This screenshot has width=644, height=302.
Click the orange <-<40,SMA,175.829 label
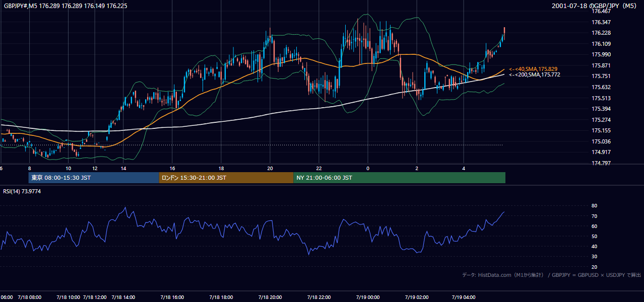point(533,69)
